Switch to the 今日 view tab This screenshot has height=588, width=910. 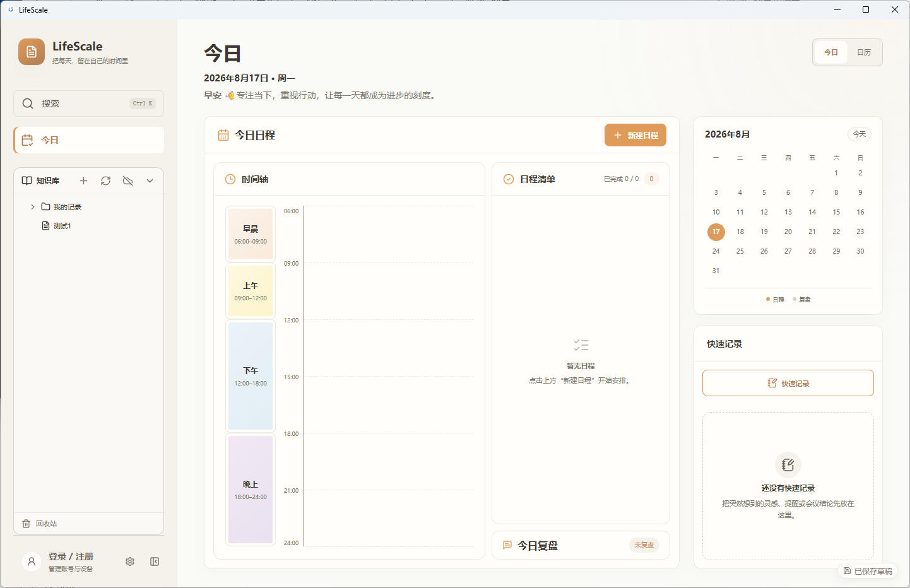click(831, 52)
